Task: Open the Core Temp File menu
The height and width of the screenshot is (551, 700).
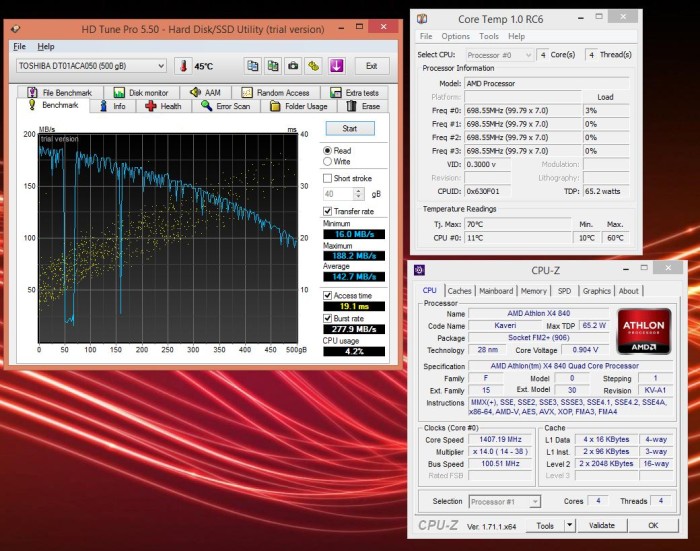Action: coord(426,36)
